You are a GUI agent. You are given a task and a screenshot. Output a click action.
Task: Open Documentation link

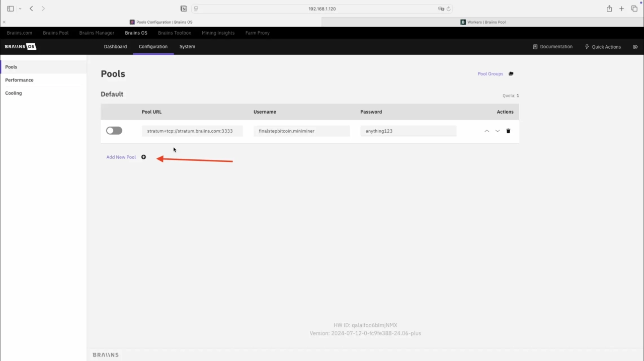coord(552,47)
